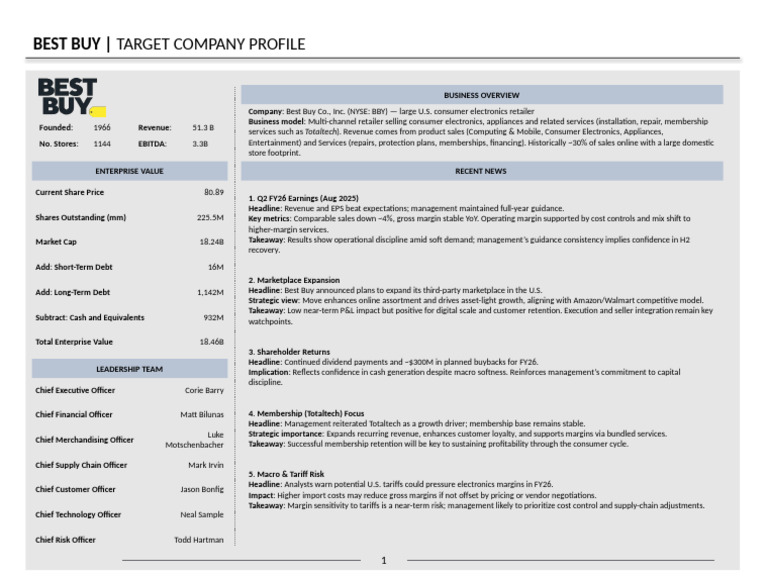Select the No. Stores value 1144
768x576 pixels.
(102, 144)
